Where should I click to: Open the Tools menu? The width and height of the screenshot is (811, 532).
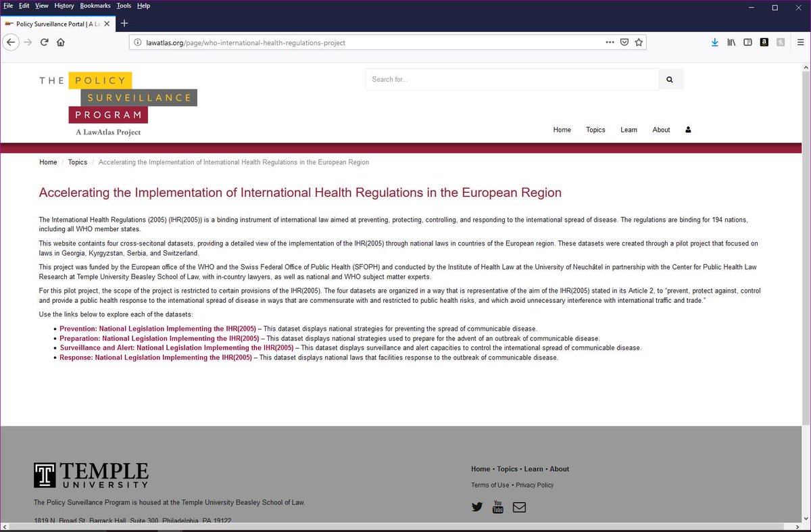point(123,5)
